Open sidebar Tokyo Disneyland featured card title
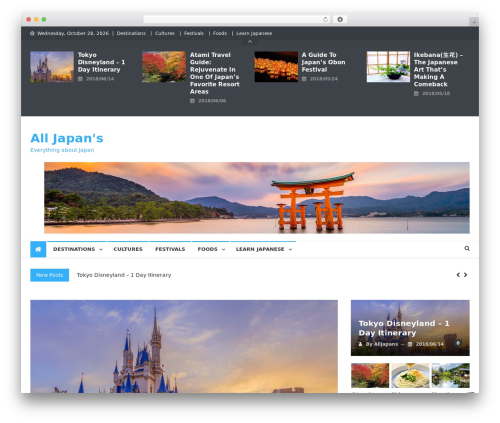 (404, 328)
